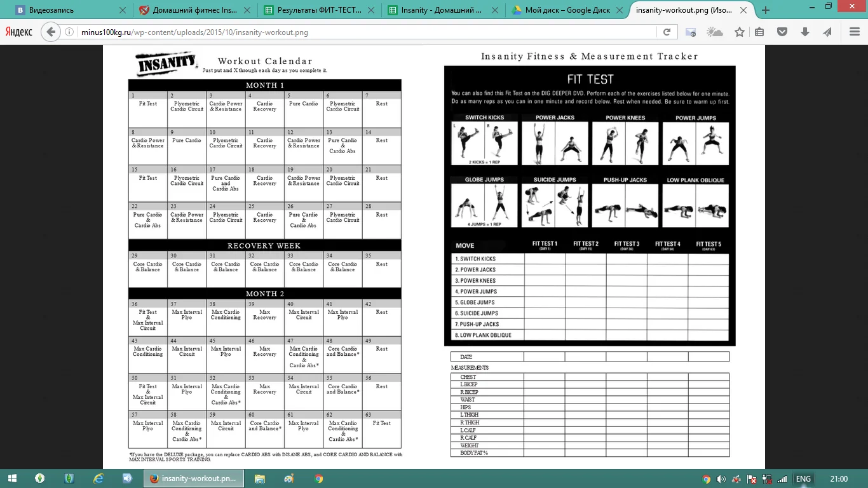Click the Low Plank Oblique exercise picture
The width and height of the screenshot is (868, 488).
[695, 205]
